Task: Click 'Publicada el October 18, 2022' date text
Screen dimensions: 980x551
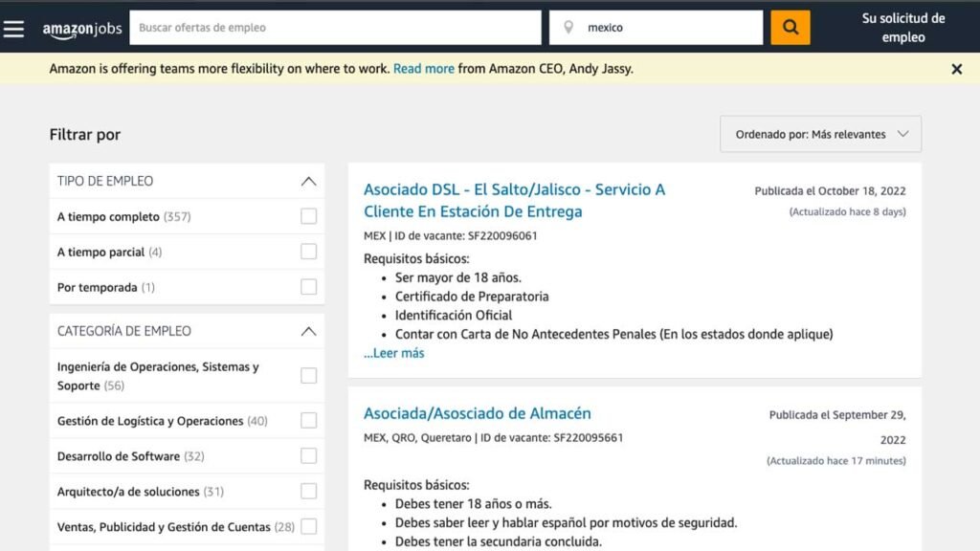Action: [x=830, y=191]
